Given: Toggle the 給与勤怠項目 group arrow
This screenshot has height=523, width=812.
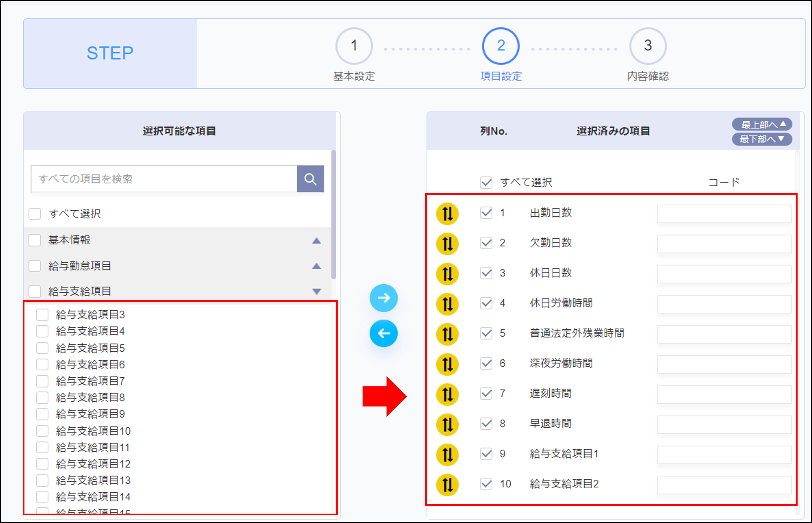Looking at the screenshot, I should click(316, 266).
